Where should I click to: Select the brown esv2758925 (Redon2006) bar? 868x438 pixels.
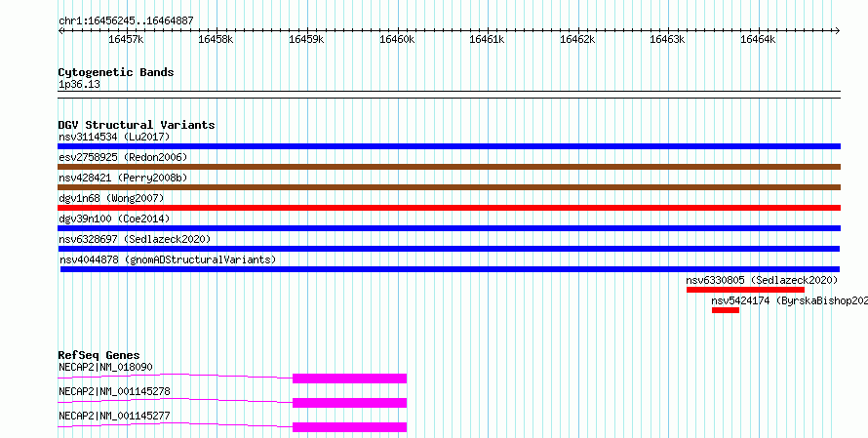(x=449, y=167)
